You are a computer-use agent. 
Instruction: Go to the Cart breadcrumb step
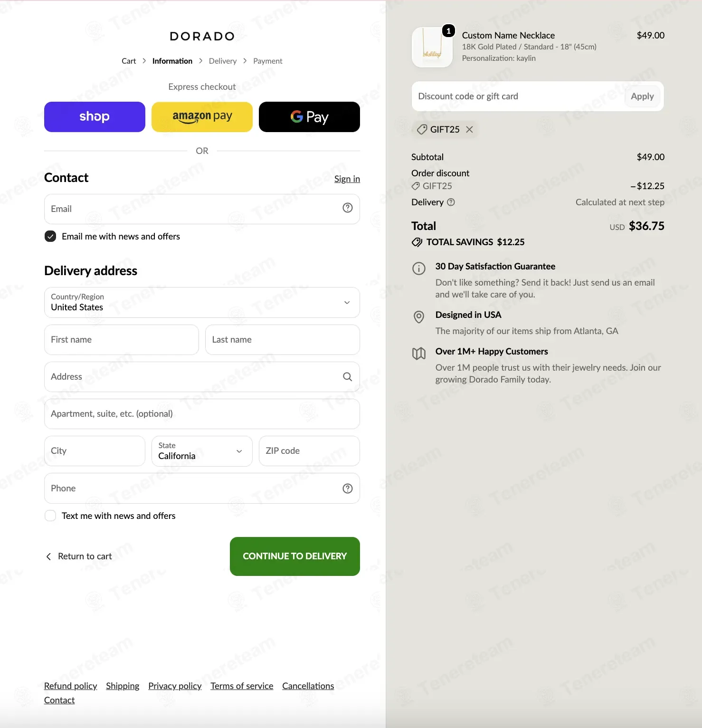point(129,61)
